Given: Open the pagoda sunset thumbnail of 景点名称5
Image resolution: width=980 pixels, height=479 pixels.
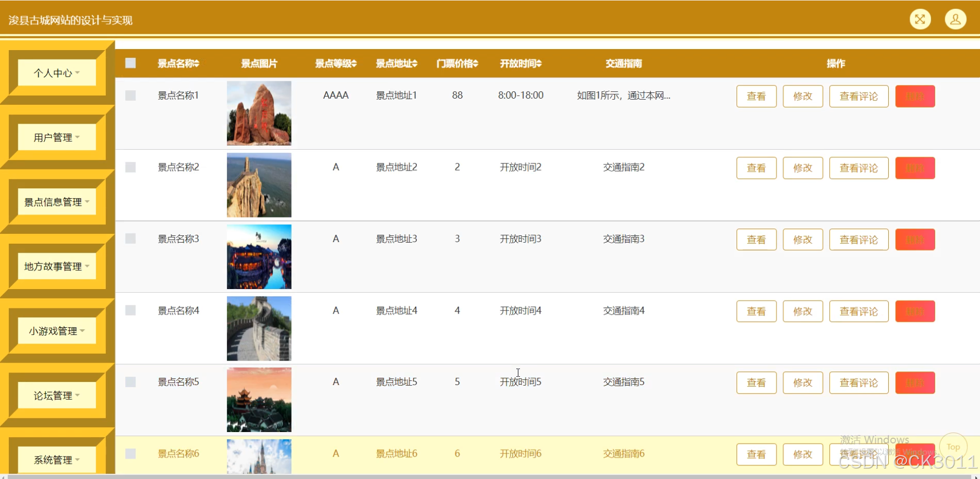Looking at the screenshot, I should [259, 400].
